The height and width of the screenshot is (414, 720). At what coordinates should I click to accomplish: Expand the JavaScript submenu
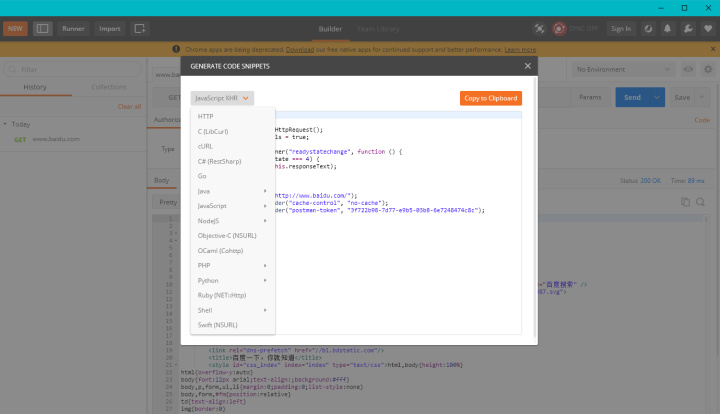coord(233,206)
